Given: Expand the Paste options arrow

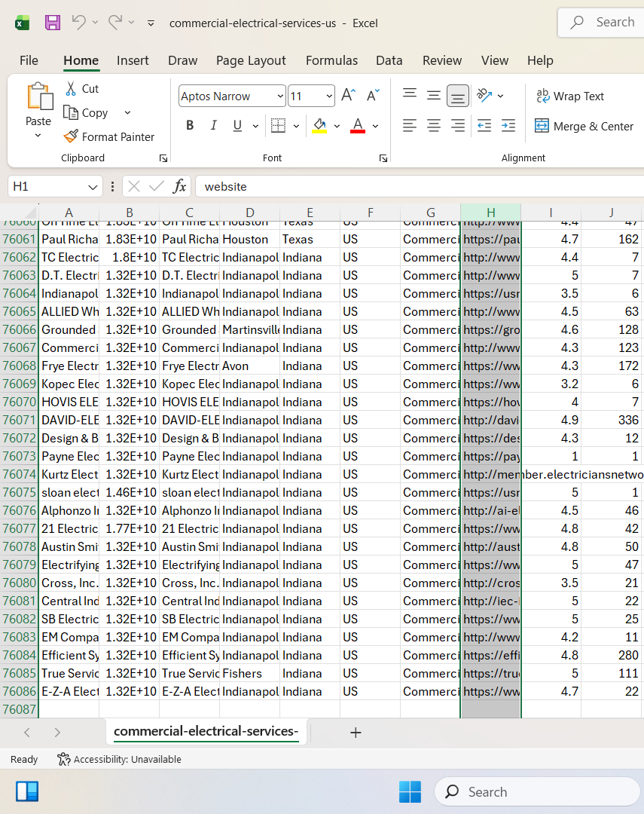Looking at the screenshot, I should tap(38, 136).
